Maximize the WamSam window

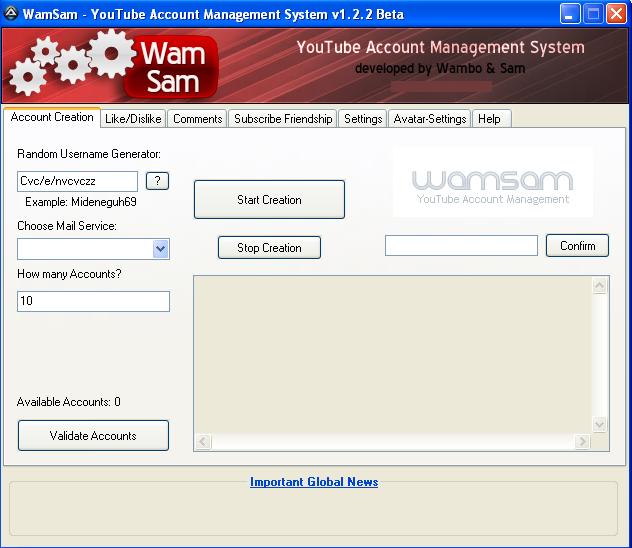pyautogui.click(x=593, y=14)
